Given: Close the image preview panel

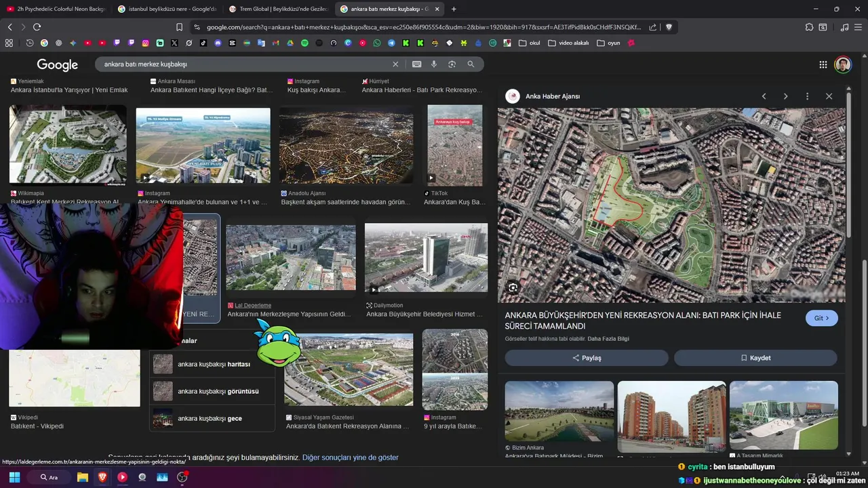Looking at the screenshot, I should (x=829, y=96).
